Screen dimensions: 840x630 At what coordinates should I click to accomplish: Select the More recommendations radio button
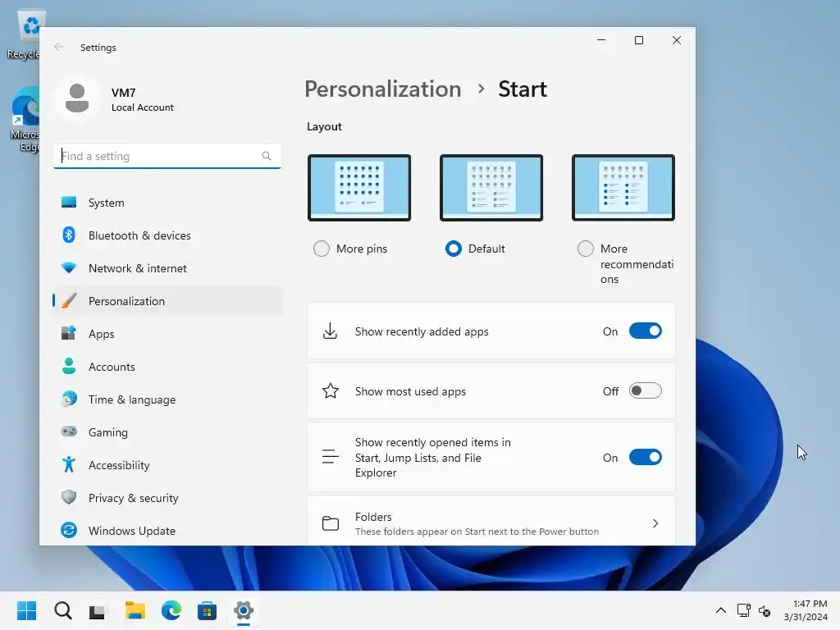pyautogui.click(x=586, y=249)
